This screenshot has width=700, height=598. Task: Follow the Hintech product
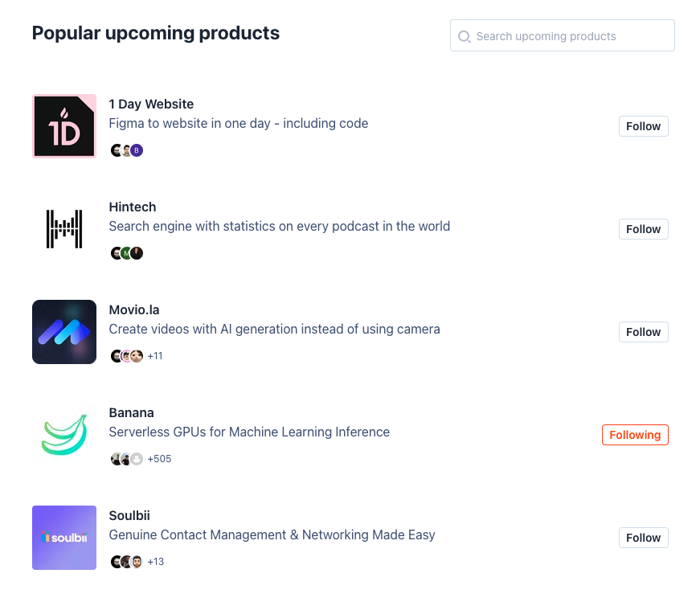pos(643,229)
